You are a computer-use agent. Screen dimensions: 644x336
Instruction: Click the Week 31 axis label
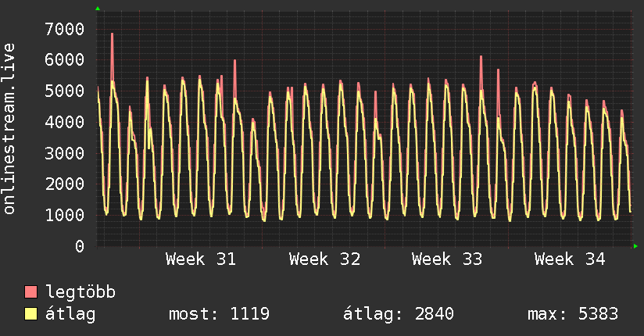(x=201, y=259)
